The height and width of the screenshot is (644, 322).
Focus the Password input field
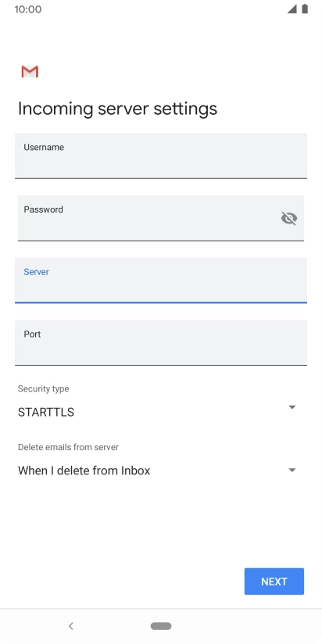tap(161, 218)
